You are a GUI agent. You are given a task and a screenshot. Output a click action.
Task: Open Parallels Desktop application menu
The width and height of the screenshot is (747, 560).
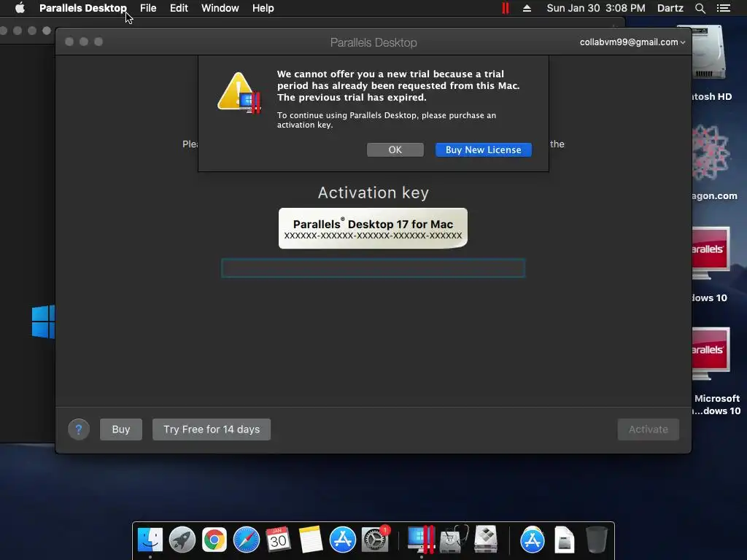(83, 8)
